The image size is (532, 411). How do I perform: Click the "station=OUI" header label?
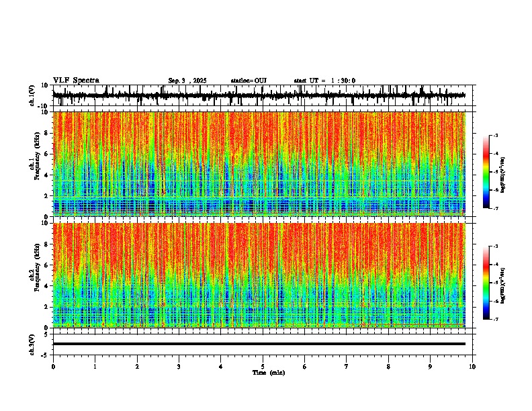click(249, 81)
